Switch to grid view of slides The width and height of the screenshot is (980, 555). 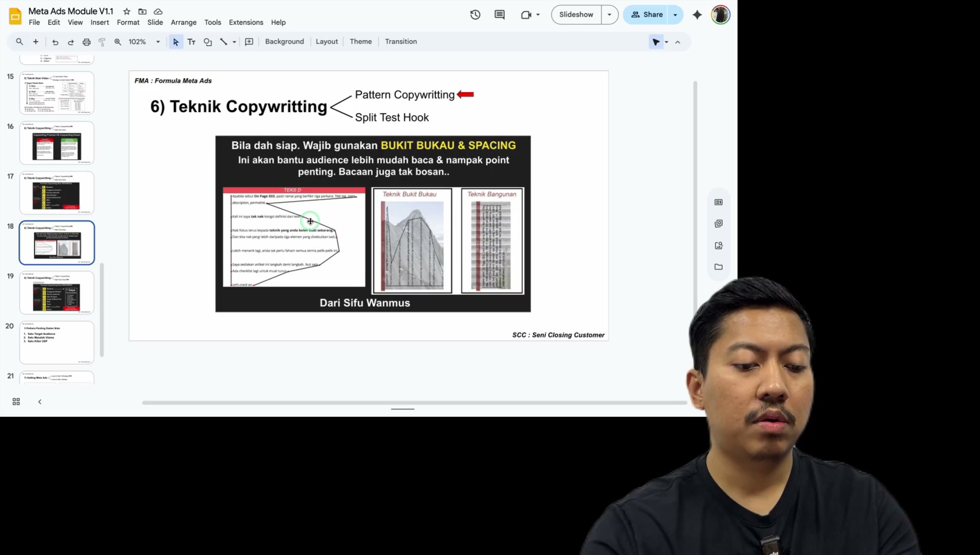pyautogui.click(x=16, y=402)
